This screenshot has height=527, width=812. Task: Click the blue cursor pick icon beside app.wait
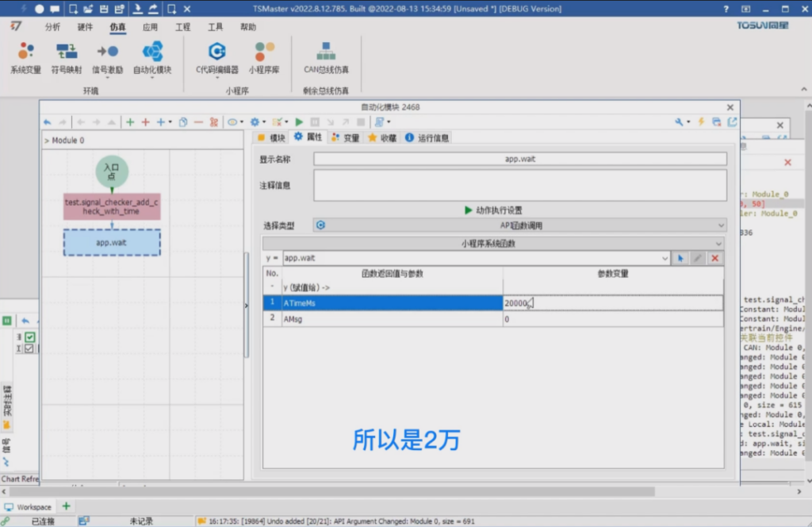pyautogui.click(x=680, y=258)
